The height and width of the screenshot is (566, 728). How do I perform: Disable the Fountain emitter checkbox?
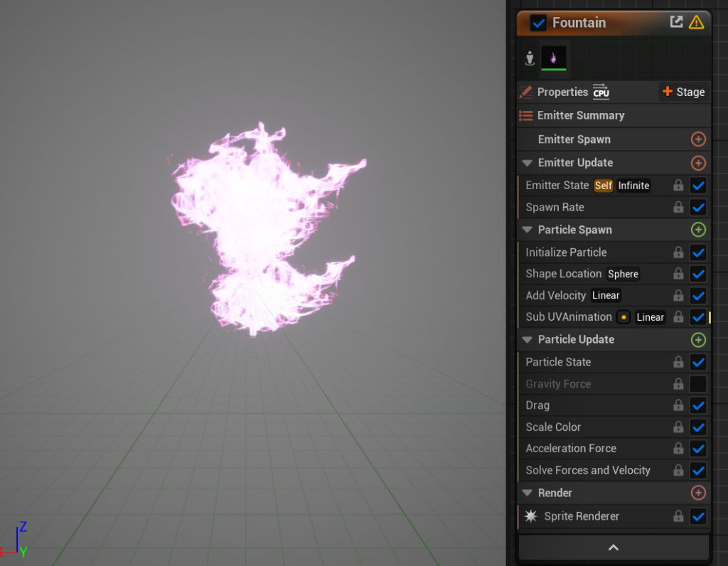[x=539, y=23]
